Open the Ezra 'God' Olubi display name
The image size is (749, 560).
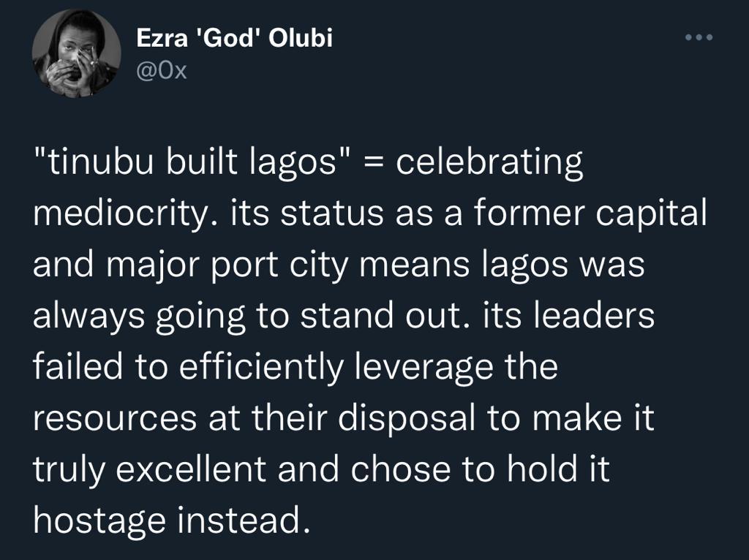pos(235,38)
